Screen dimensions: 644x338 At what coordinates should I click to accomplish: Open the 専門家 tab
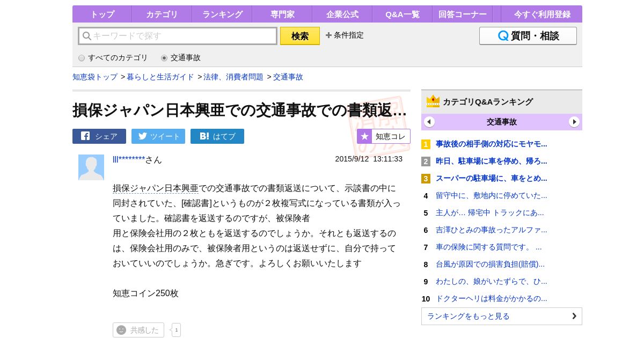coord(282,14)
